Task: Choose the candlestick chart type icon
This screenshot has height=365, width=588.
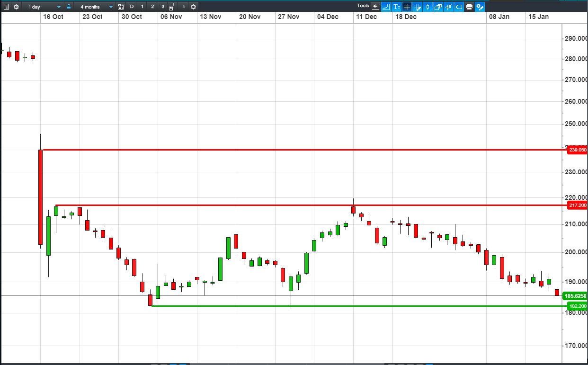Action: point(428,7)
